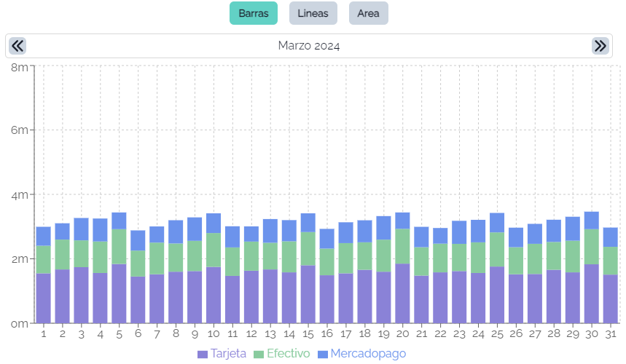
Task: Click the purple Tarjeta bar segment for day 1
Action: pos(44,298)
